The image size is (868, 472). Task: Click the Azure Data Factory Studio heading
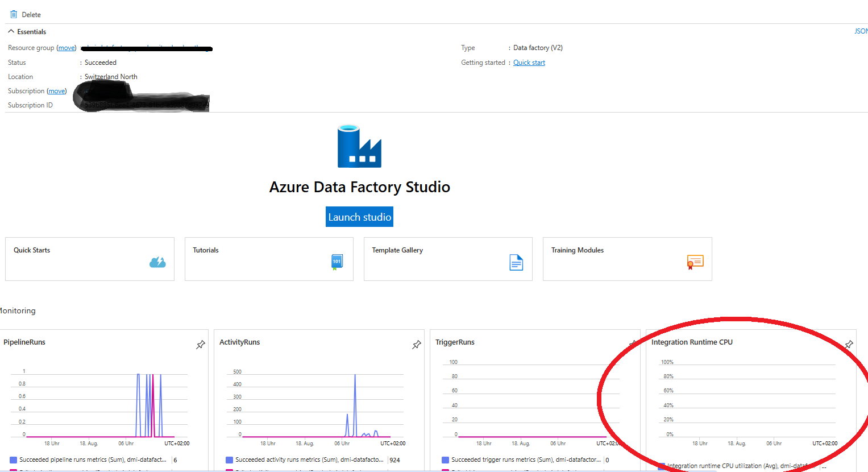coord(359,187)
